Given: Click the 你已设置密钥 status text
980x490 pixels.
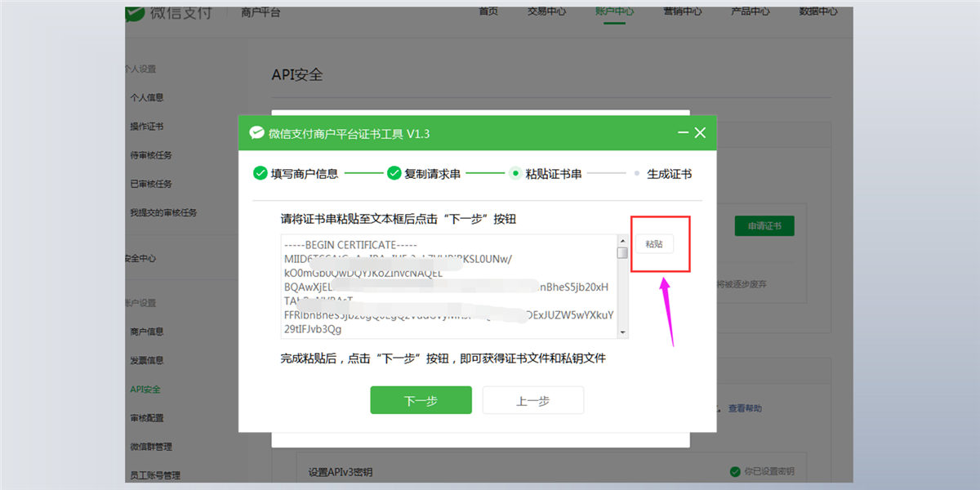Looking at the screenshot, I should (768, 472).
